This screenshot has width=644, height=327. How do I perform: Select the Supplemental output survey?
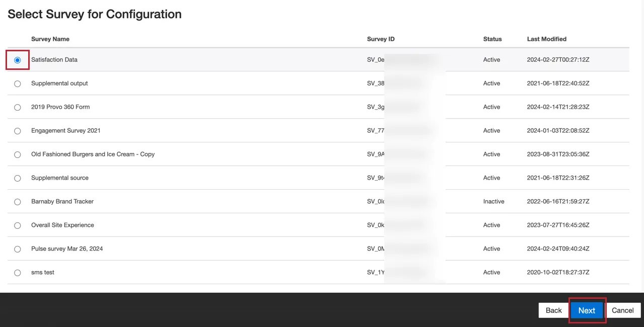point(17,84)
